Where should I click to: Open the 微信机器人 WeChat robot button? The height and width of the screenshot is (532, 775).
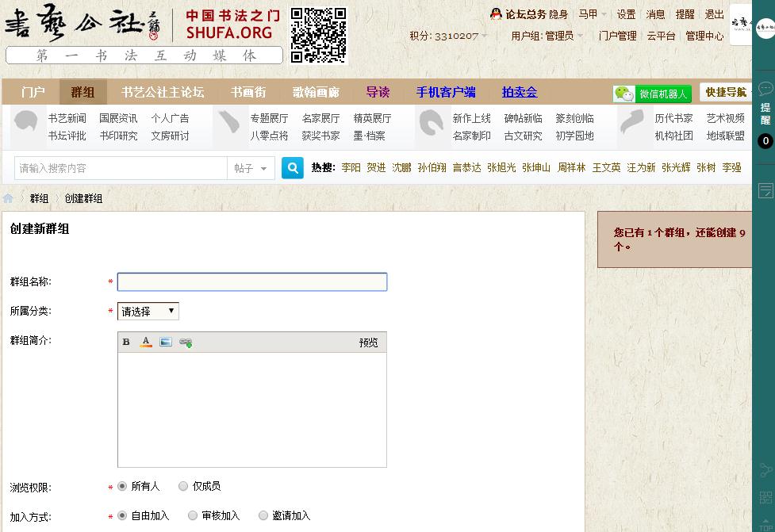[652, 94]
